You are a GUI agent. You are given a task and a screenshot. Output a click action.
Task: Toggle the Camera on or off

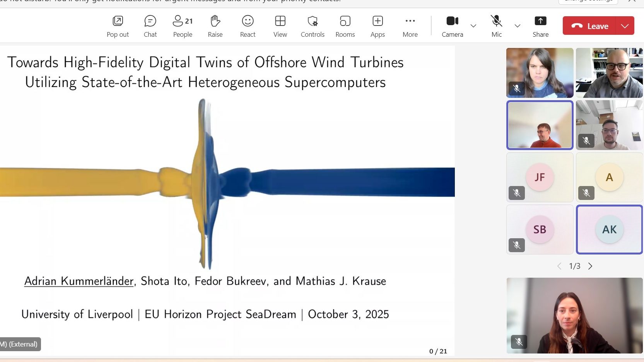pyautogui.click(x=452, y=26)
